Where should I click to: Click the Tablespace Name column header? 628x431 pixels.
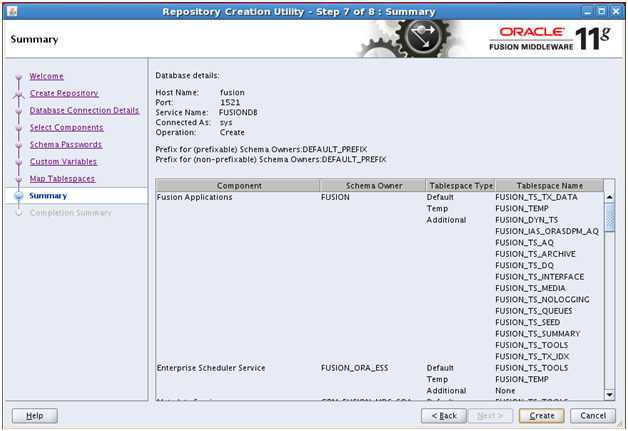[x=550, y=185]
